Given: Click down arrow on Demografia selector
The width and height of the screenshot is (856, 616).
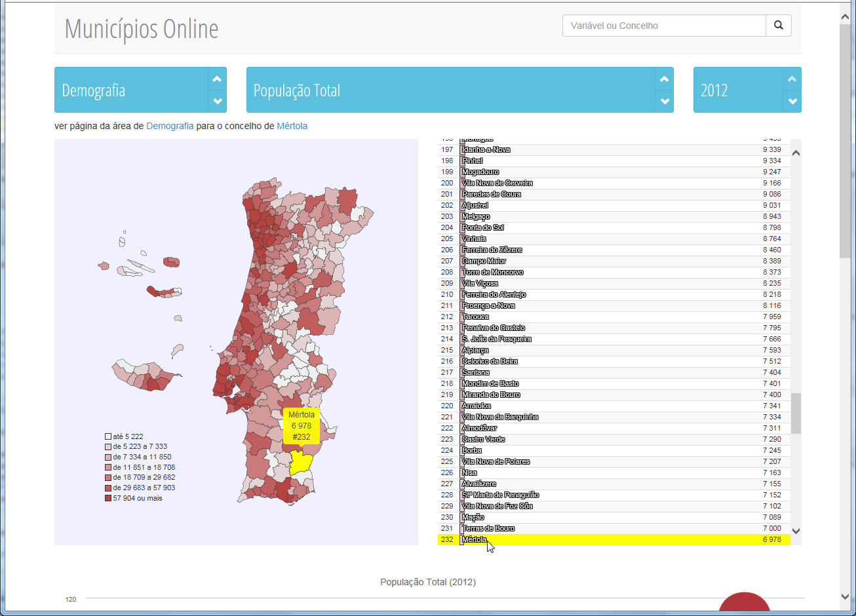Looking at the screenshot, I should point(217,101).
